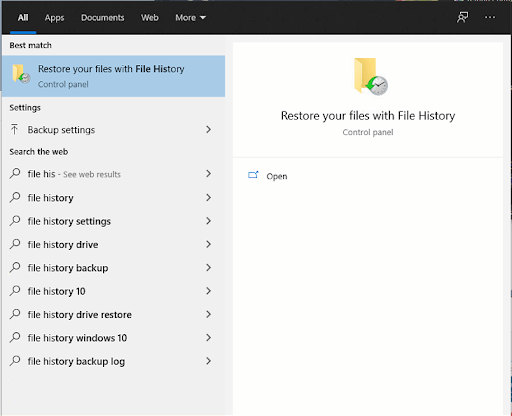Click magnifier icon beside 'file history'
Image resolution: width=512 pixels, height=416 pixels.
click(x=15, y=197)
